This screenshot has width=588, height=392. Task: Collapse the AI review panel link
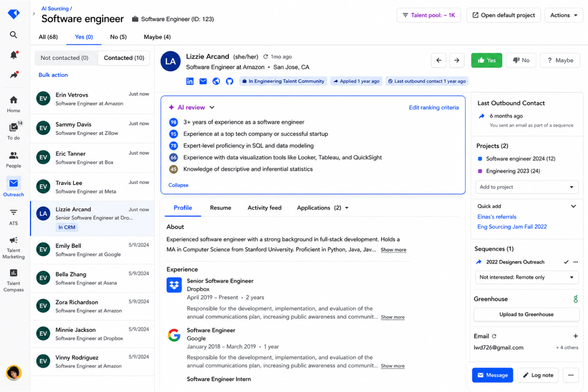pos(178,185)
